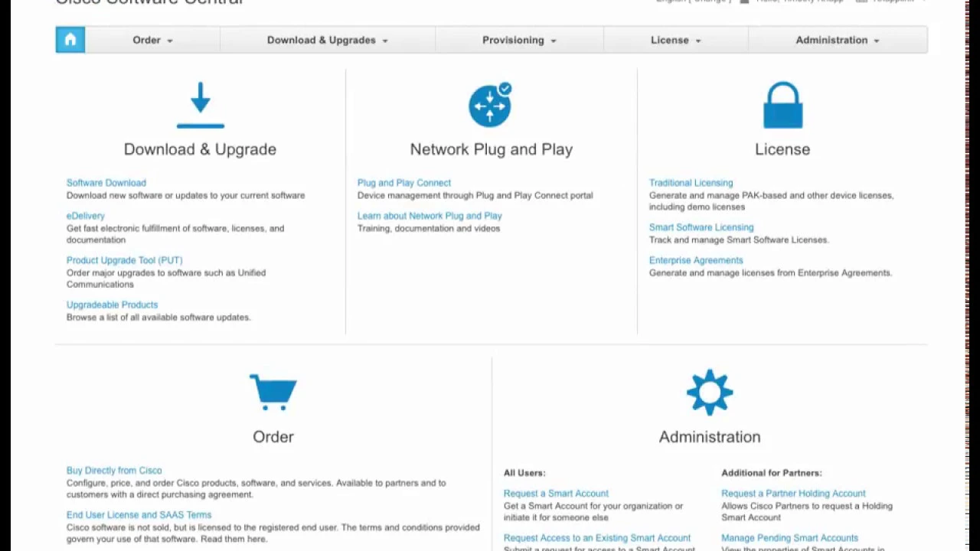Open the Provisioning dropdown menu
The height and width of the screenshot is (551, 980).
tap(519, 40)
